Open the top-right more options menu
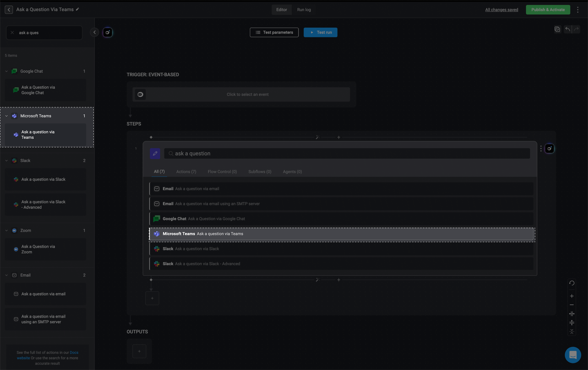 coord(578,10)
